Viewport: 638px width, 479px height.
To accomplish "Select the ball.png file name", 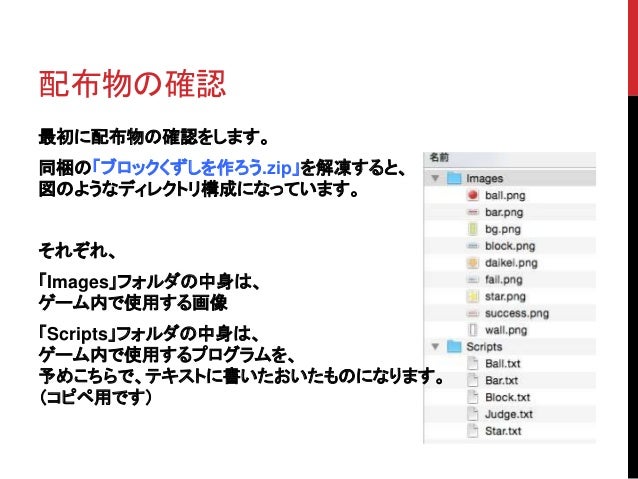I will tap(505, 196).
